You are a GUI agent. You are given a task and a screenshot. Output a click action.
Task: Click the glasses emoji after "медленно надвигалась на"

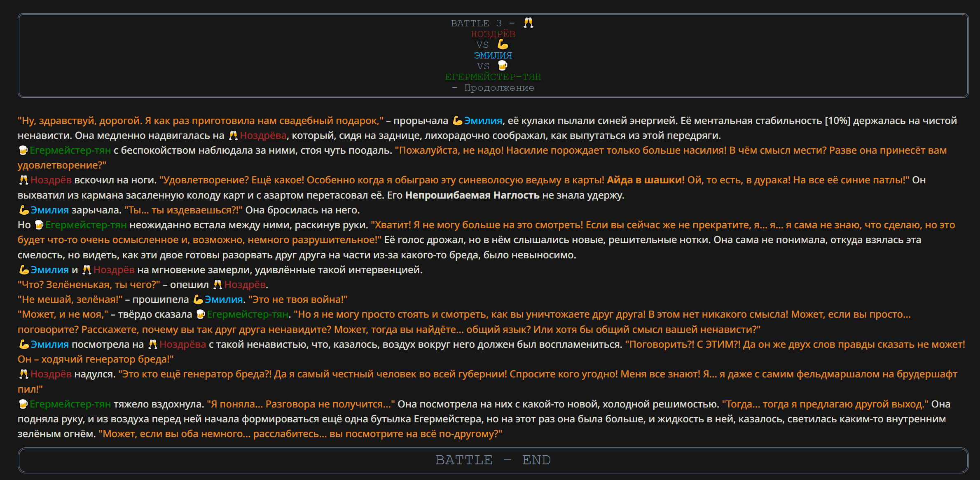point(233,136)
